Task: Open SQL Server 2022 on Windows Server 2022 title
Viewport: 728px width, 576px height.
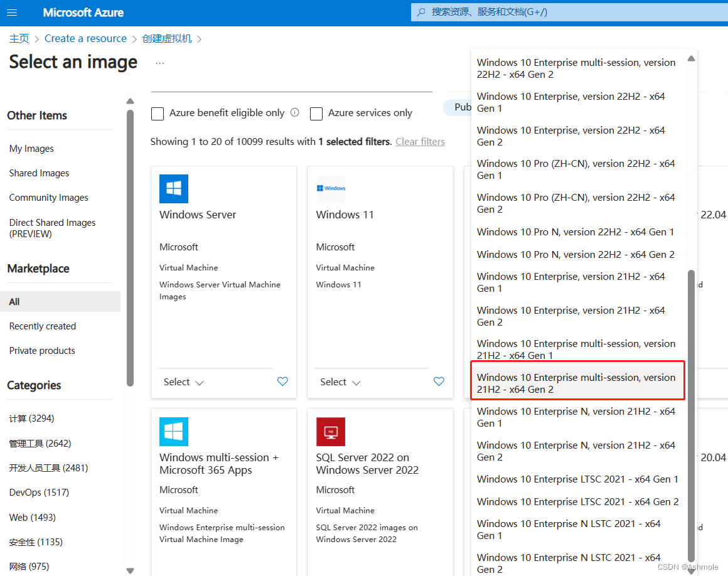Action: pyautogui.click(x=367, y=464)
